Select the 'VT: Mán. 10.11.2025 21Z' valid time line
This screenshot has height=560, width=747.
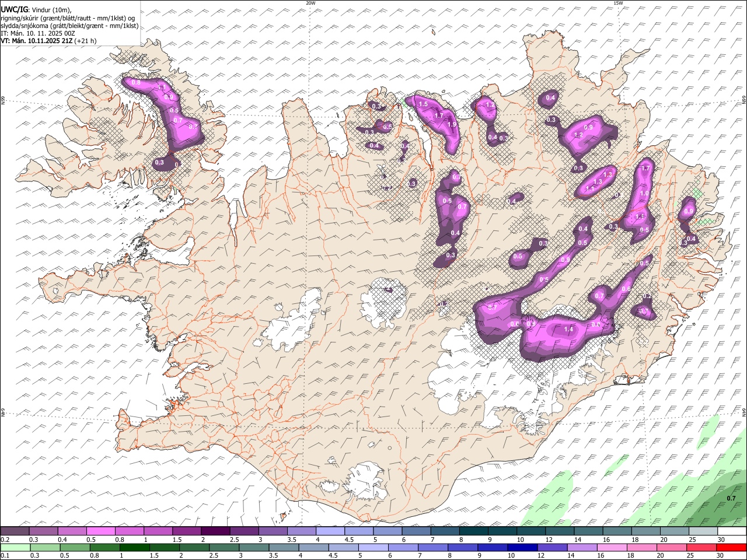click(36, 41)
